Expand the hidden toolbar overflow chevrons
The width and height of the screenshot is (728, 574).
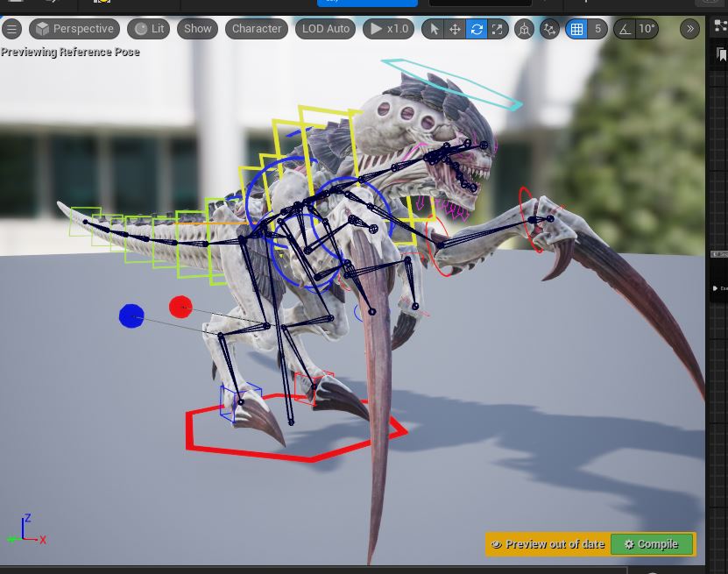pyautogui.click(x=690, y=29)
